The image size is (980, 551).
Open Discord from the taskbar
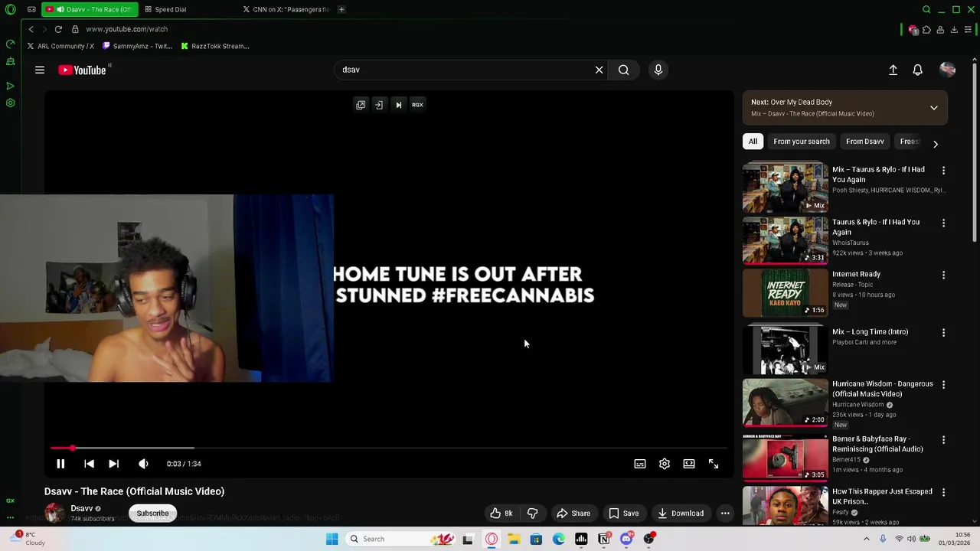(626, 539)
